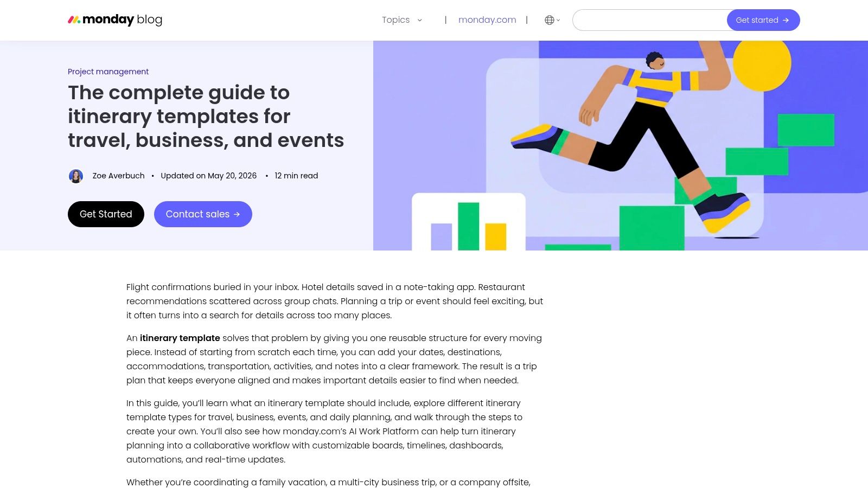Screen dimensions: 868x488
Task: Click the header search input field
Action: pyautogui.click(x=650, y=20)
